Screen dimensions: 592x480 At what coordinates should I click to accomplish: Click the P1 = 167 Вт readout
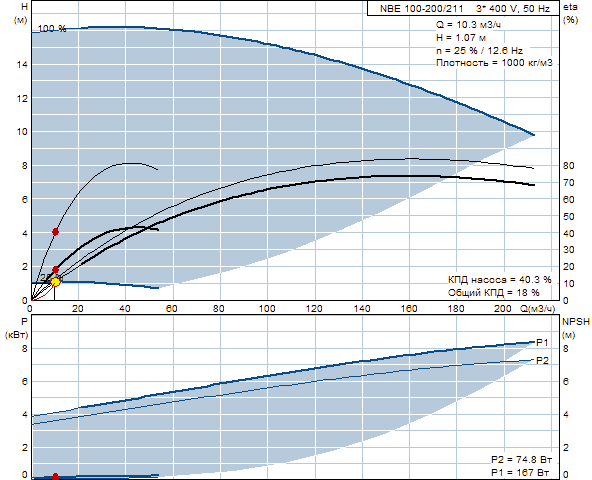click(x=520, y=472)
